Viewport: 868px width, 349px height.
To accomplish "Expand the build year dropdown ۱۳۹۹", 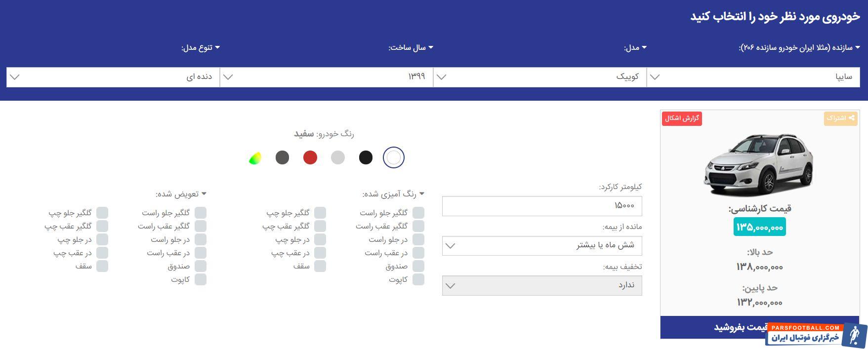I will point(326,77).
